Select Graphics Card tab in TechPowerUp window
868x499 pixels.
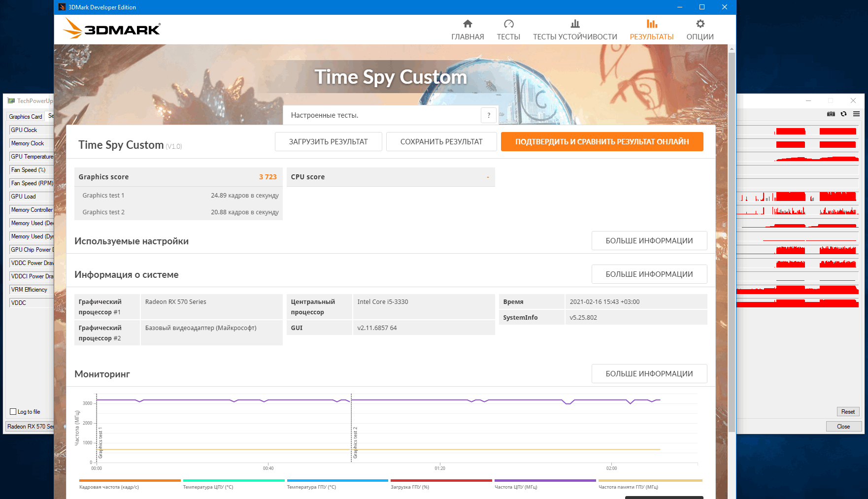(26, 117)
